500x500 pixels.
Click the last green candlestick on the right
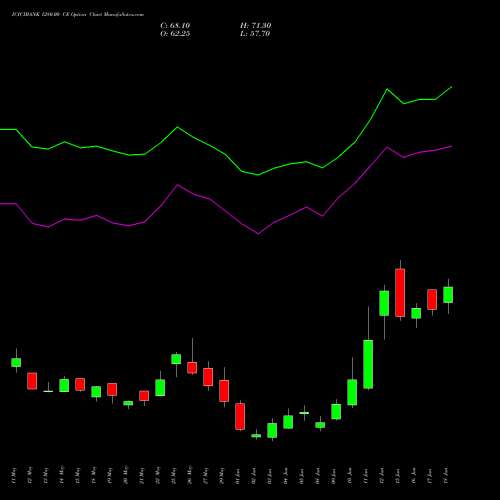tap(448, 295)
